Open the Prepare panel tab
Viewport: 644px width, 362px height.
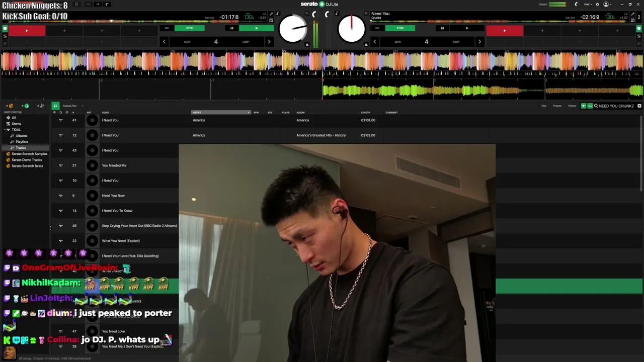[x=557, y=106]
